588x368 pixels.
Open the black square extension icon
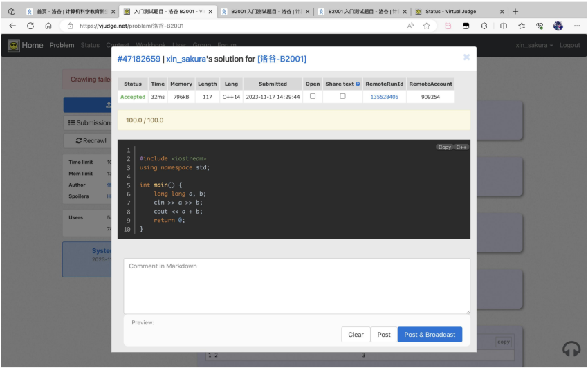(x=466, y=26)
